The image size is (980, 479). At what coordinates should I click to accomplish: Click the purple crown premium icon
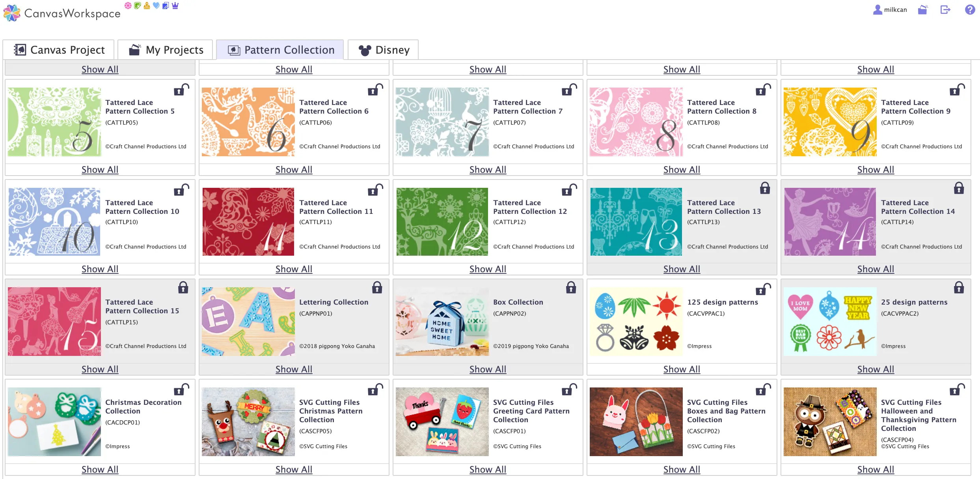175,6
